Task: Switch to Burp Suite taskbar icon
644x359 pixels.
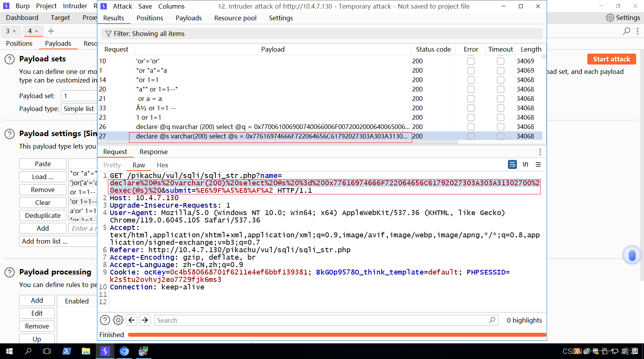Action: pos(105,351)
